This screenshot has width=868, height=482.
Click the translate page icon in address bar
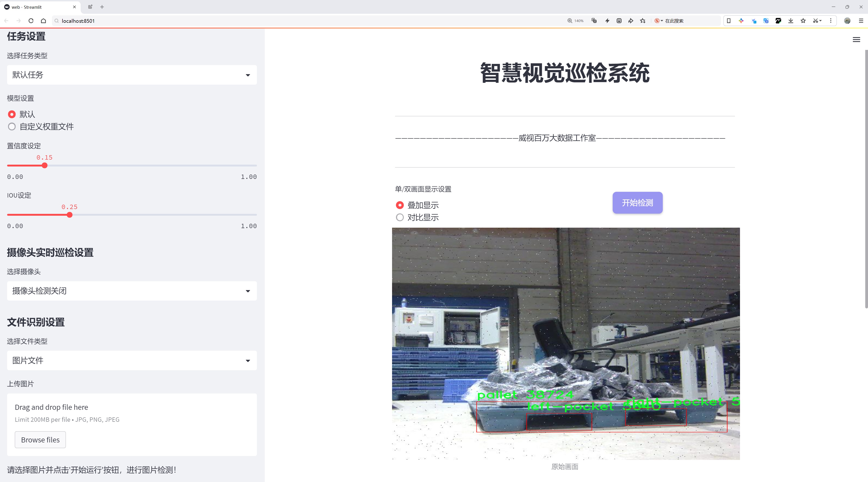(x=594, y=21)
